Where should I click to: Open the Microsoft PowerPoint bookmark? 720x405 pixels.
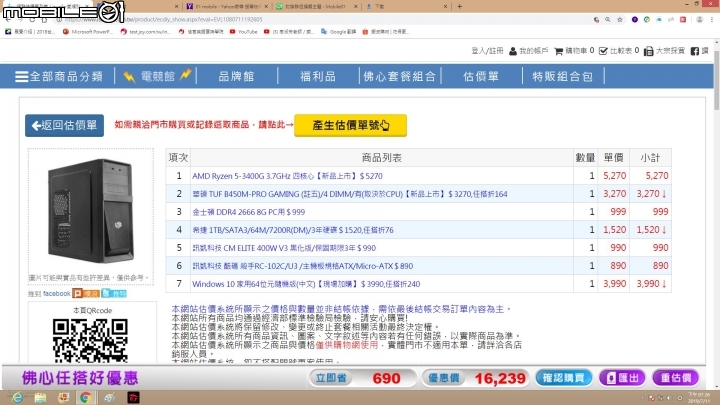pos(88,32)
